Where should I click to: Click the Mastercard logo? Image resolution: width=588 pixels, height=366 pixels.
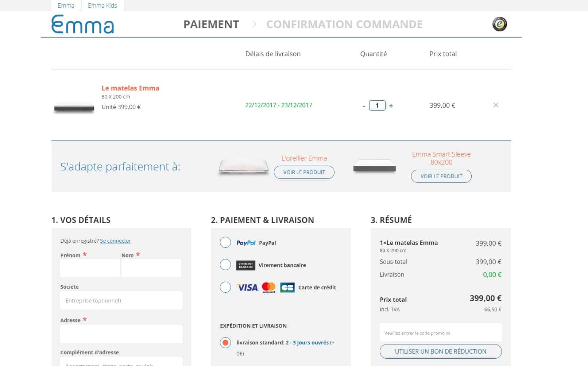pos(269,288)
